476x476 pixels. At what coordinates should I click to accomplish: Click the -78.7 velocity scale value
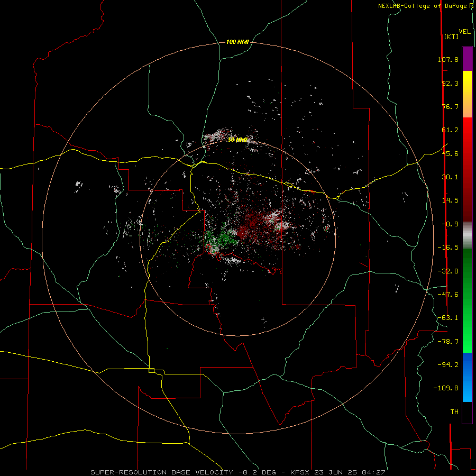tap(448, 342)
